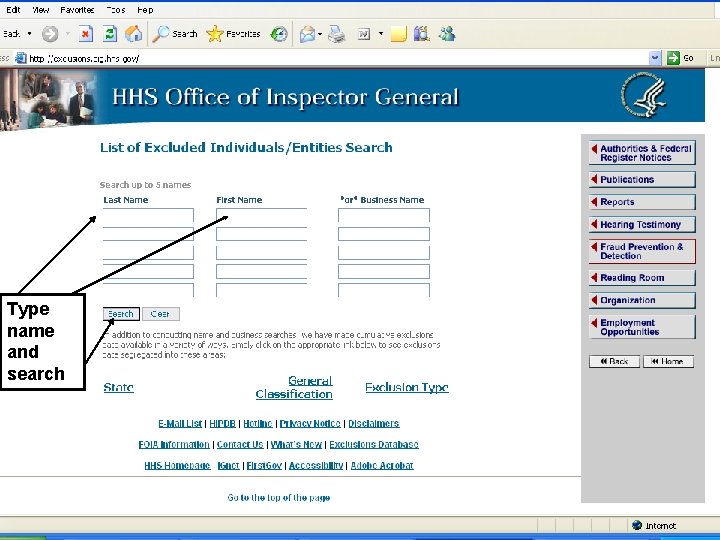Click the sidebar Back button

pos(614,361)
